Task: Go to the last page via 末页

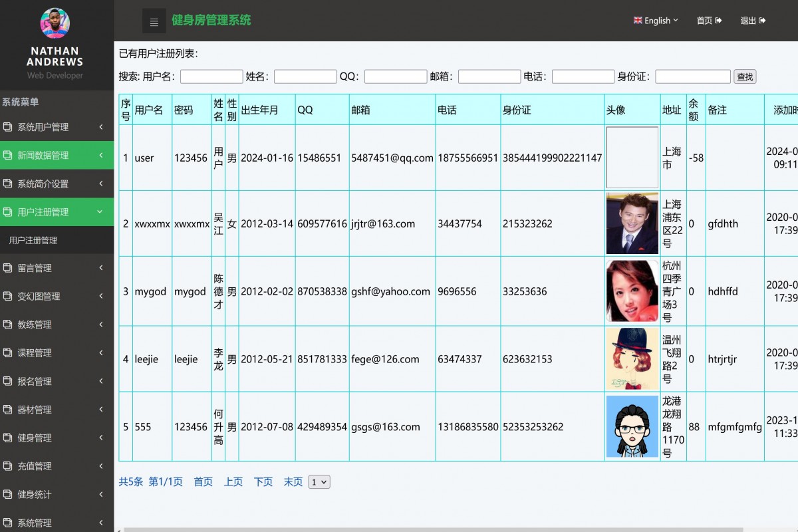Action: coord(293,481)
